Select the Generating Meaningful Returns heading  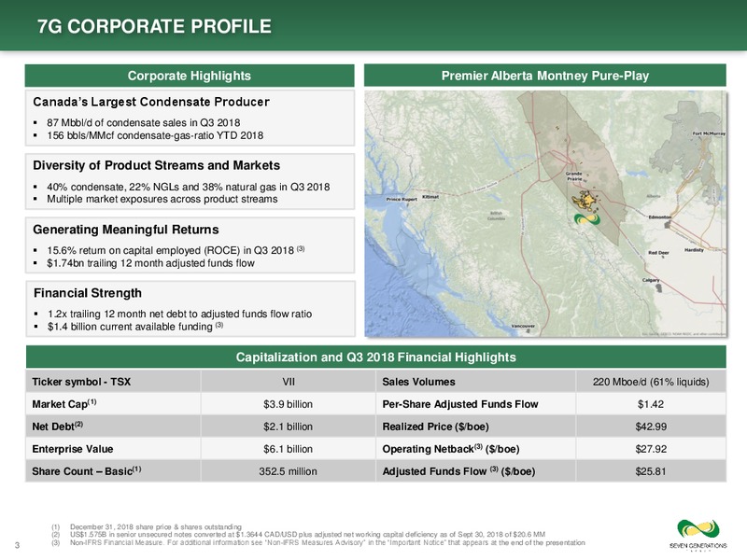[x=126, y=230]
